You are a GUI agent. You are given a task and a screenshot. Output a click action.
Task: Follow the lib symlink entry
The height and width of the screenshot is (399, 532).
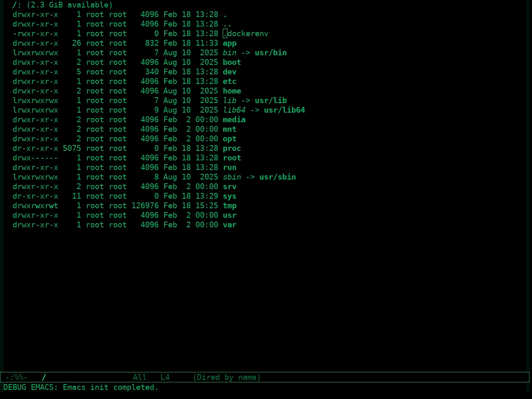click(229, 101)
